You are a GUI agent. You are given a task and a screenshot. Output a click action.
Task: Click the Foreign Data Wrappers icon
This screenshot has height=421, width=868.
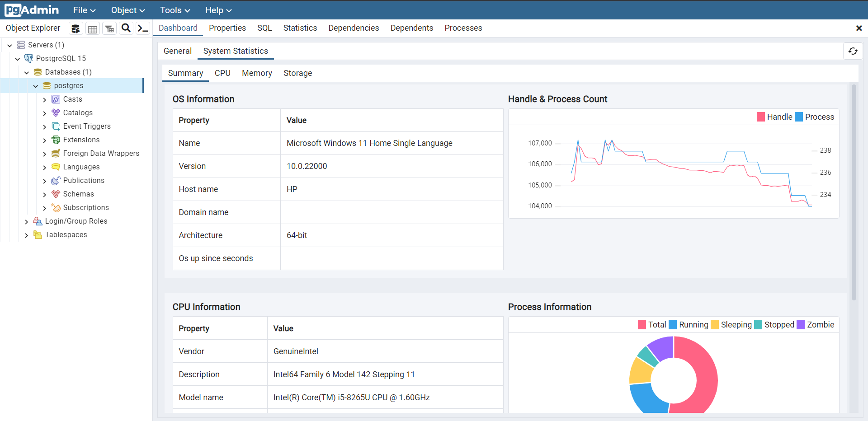pyautogui.click(x=56, y=153)
